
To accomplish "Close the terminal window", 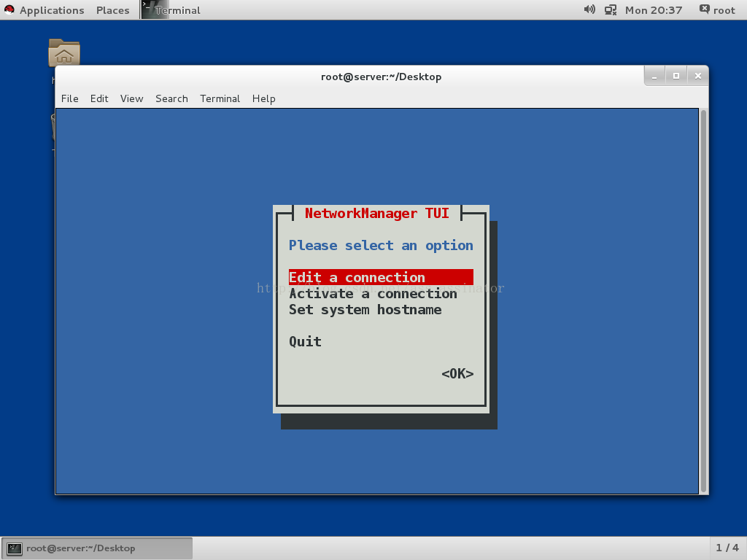I will (698, 76).
